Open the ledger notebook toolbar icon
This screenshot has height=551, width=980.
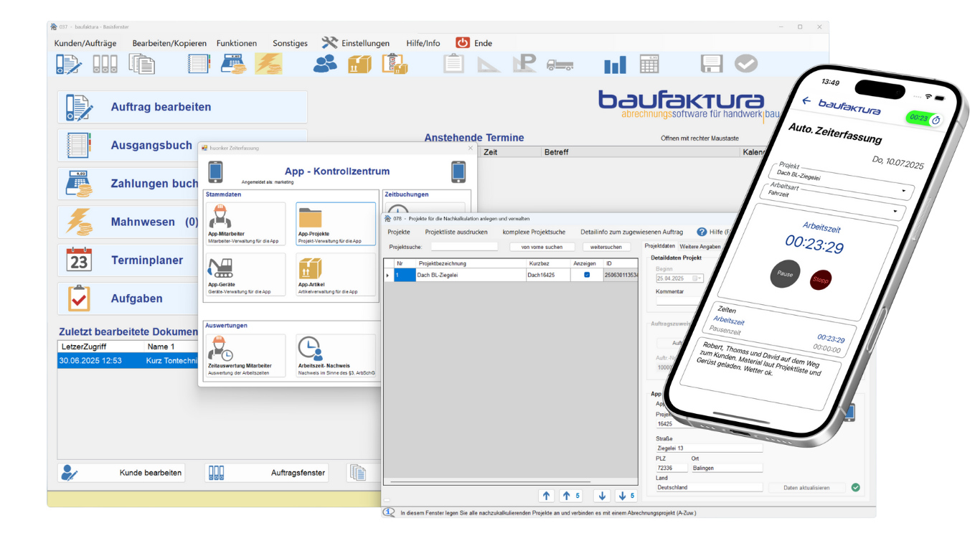(199, 64)
